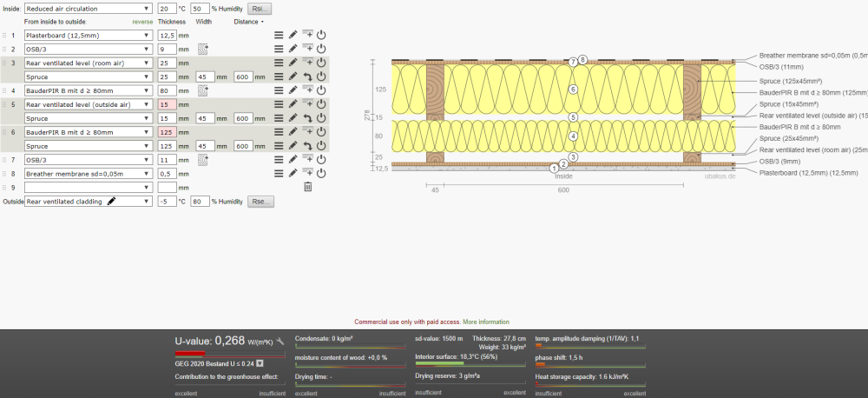Open options menu for Breather membrane layer 8
This screenshot has height=398, width=868.
coord(279,174)
